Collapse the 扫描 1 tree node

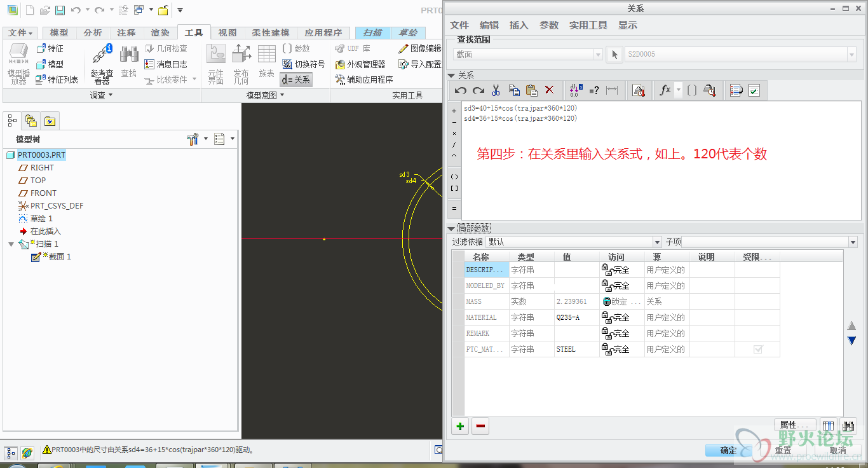click(x=11, y=244)
